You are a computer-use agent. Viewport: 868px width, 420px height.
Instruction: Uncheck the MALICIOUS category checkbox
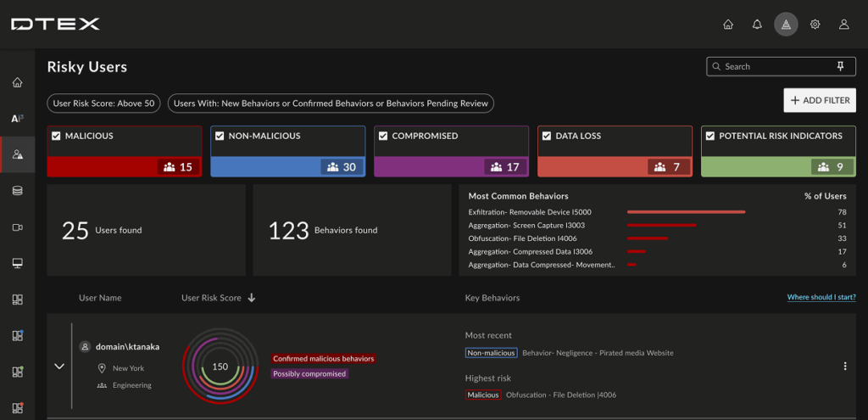pos(56,136)
